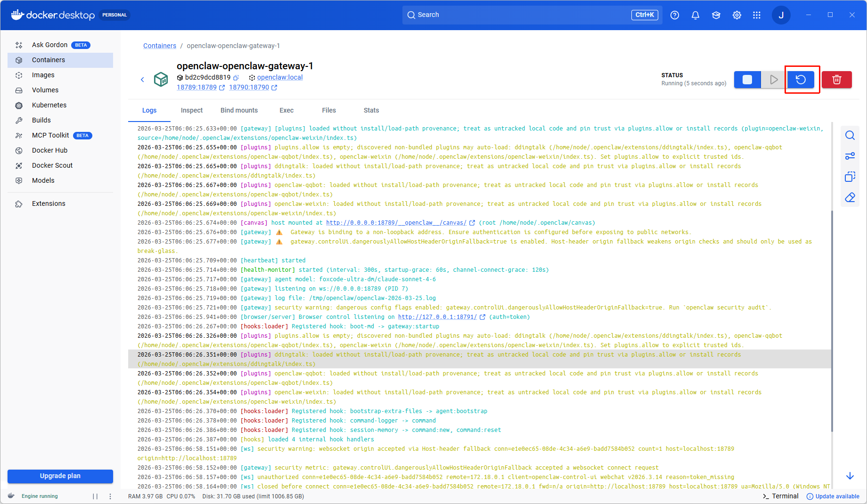Open Docker Scout
This screenshot has height=504, width=867.
point(60,165)
